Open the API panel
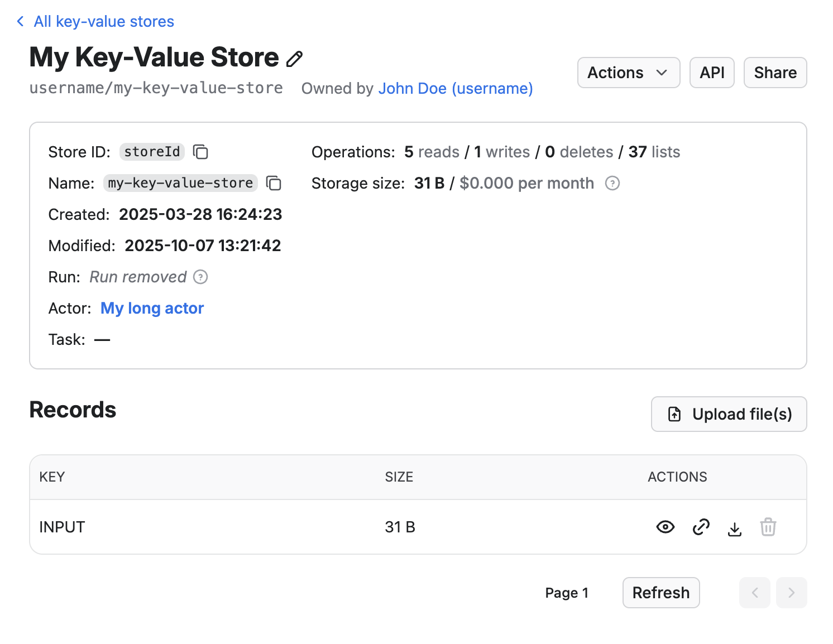This screenshot has height=644, width=833. tap(712, 73)
